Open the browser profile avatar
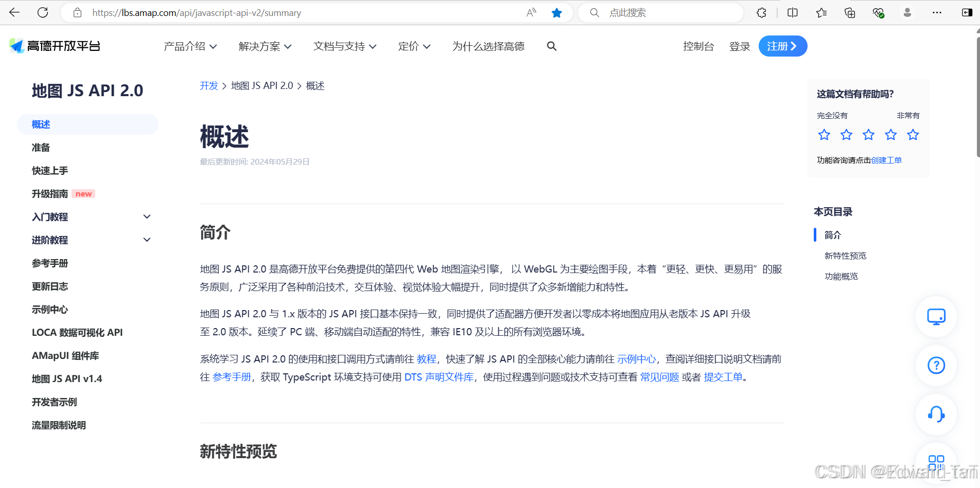The image size is (980, 488). 907,13
